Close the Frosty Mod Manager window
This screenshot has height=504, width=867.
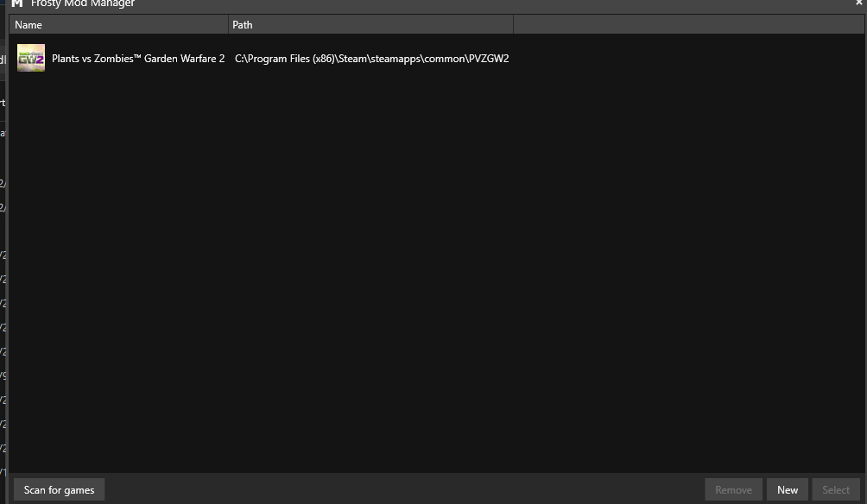(859, 3)
